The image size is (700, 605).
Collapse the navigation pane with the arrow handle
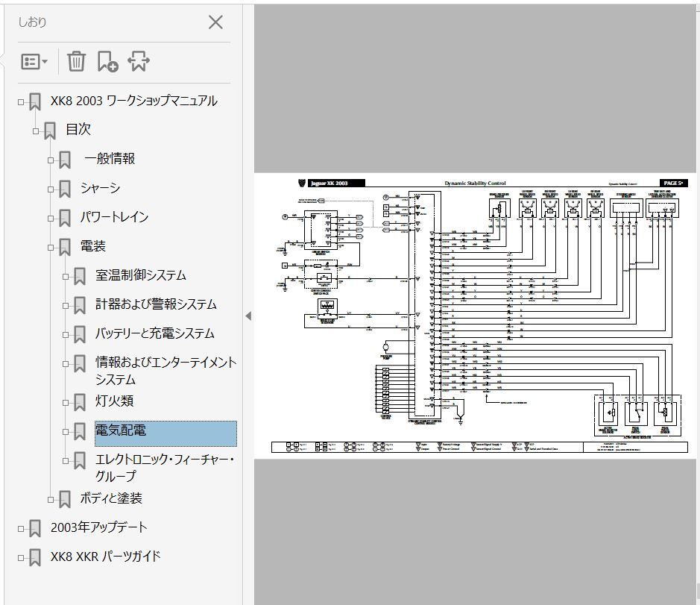[x=248, y=316]
